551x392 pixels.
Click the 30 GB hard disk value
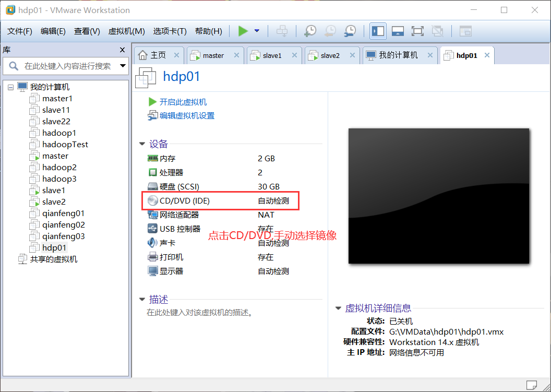click(x=269, y=187)
